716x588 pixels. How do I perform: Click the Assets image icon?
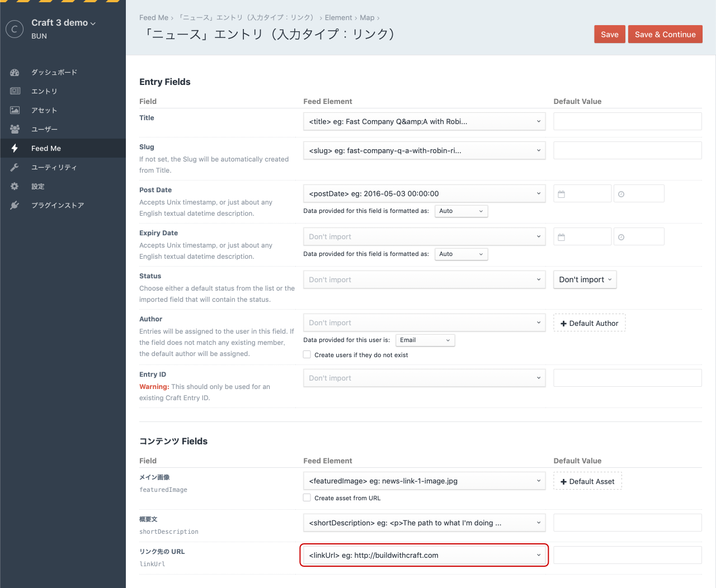pyautogui.click(x=15, y=110)
